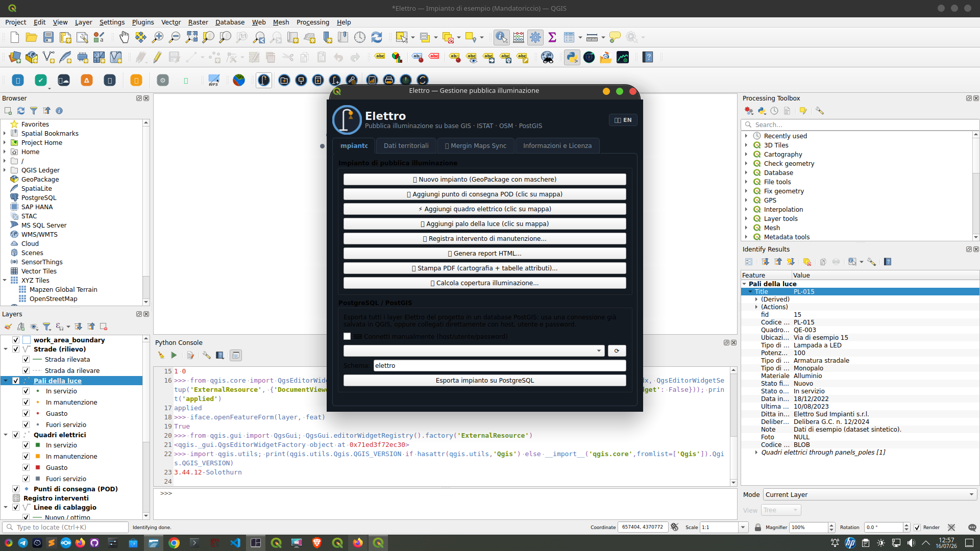Toggle Punti di consegna (POD) visibility
The width and height of the screenshot is (980, 551).
[x=16, y=489]
